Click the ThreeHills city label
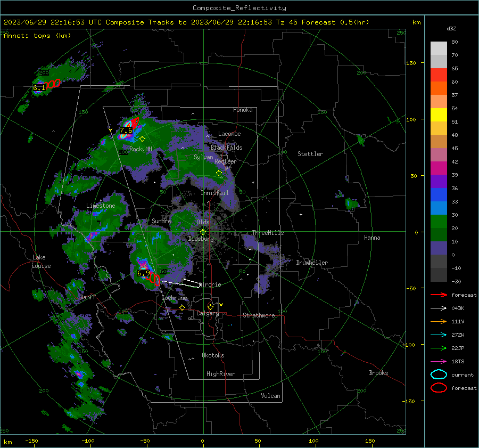Viewport: 479px width, 448px height. click(x=268, y=233)
